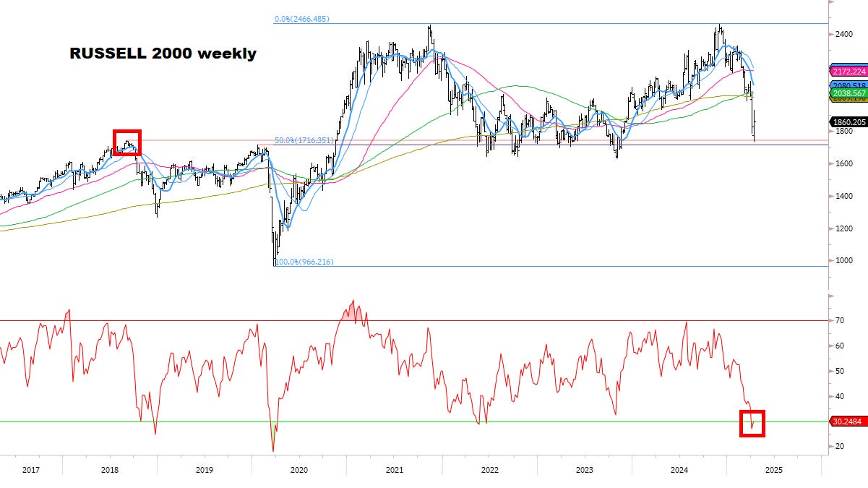Click the green 2038.567 moving average tag
Screen dimensions: 868x488
tap(848, 94)
